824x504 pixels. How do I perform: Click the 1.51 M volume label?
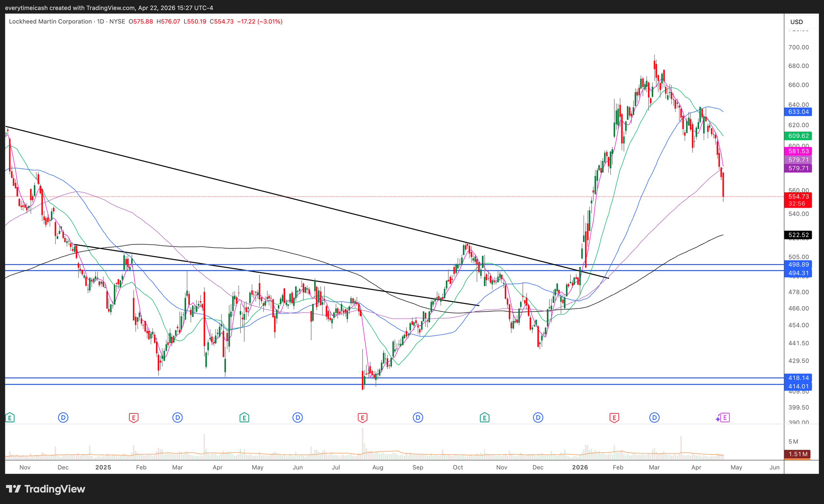tap(797, 454)
